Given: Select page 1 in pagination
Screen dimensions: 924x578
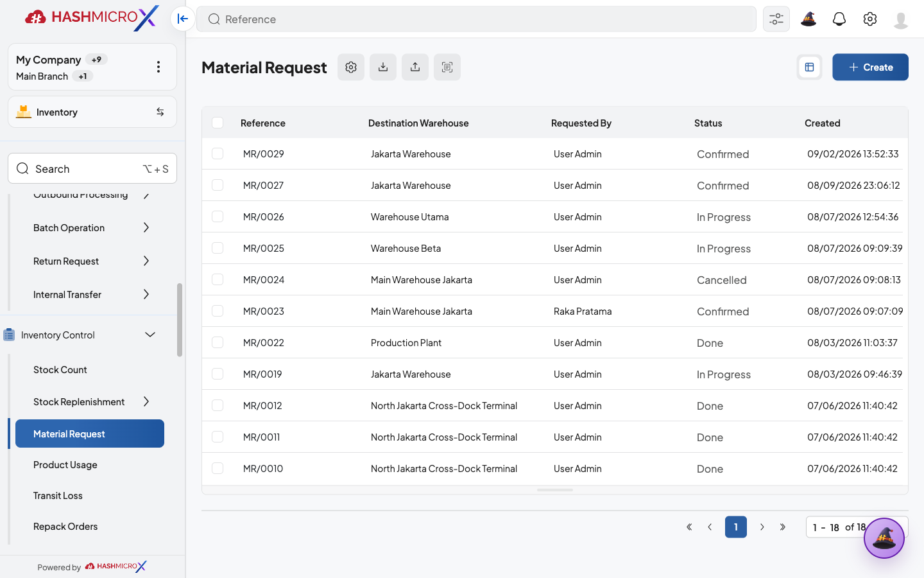Looking at the screenshot, I should pyautogui.click(x=736, y=527).
